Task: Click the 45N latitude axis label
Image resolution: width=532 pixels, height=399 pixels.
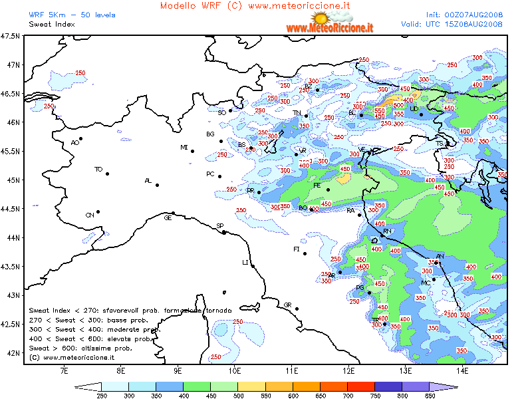Action: (x=12, y=180)
